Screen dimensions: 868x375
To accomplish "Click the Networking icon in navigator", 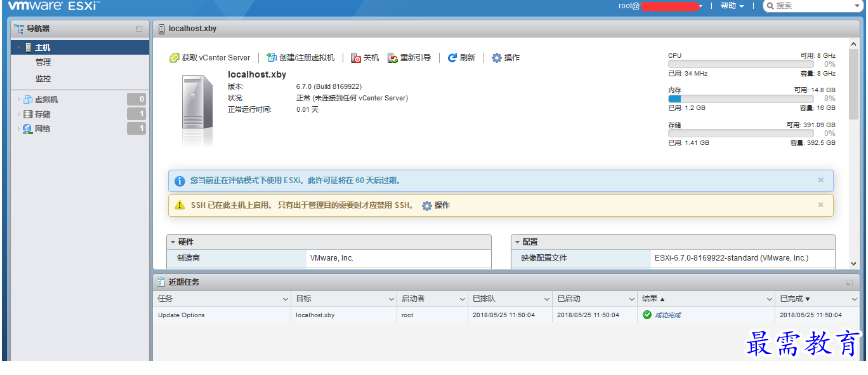I will coord(28,129).
